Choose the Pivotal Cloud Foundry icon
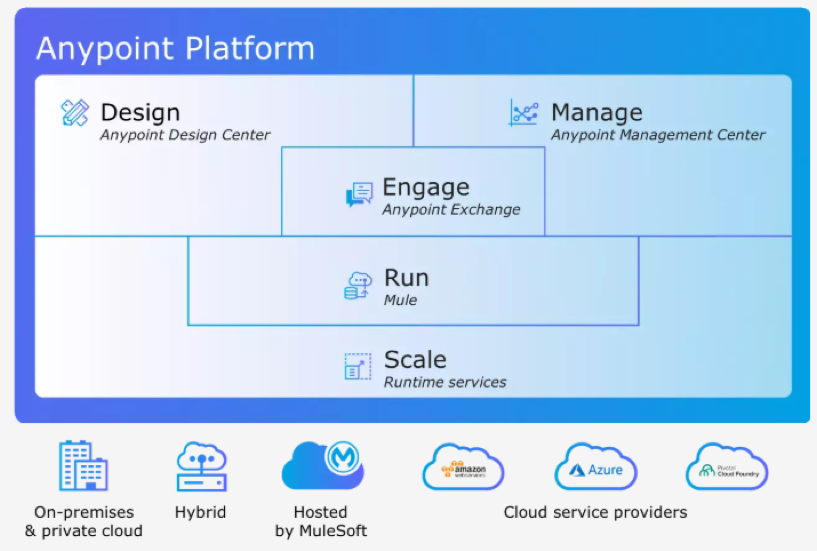 tap(727, 467)
